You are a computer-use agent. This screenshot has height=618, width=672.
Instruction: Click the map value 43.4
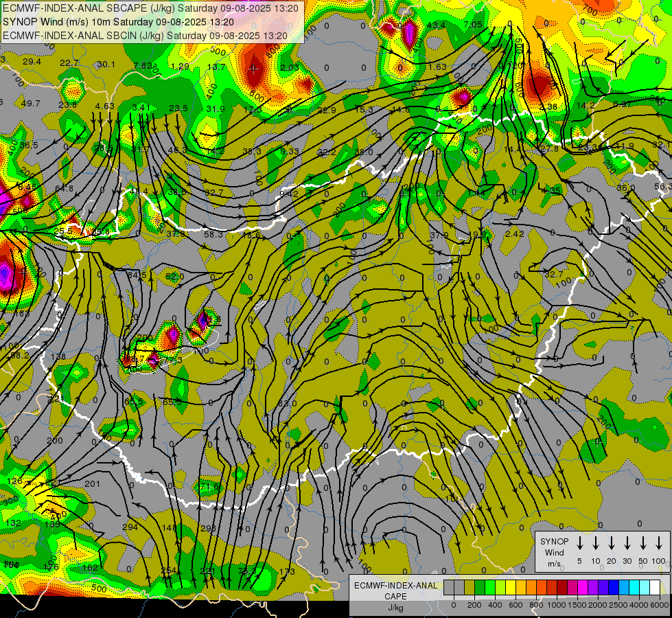point(436,25)
